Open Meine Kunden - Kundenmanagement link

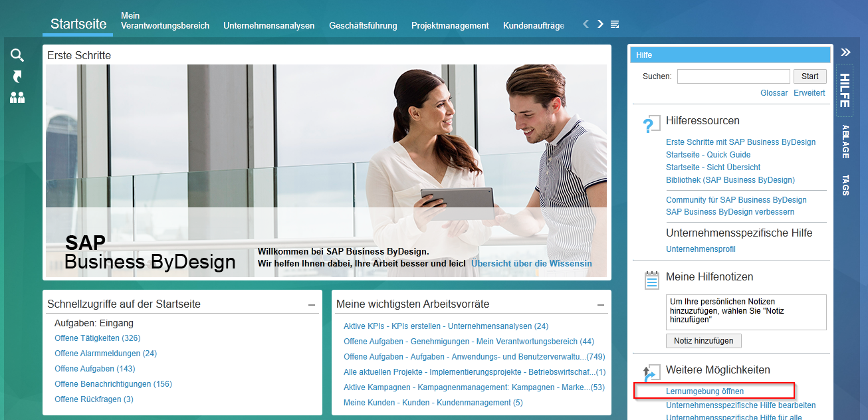[433, 403]
